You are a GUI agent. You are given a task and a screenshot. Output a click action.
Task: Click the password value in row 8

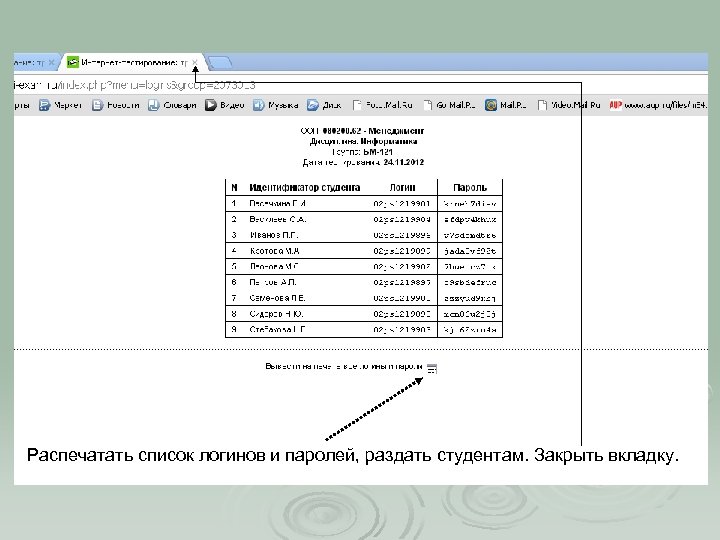click(x=470, y=314)
